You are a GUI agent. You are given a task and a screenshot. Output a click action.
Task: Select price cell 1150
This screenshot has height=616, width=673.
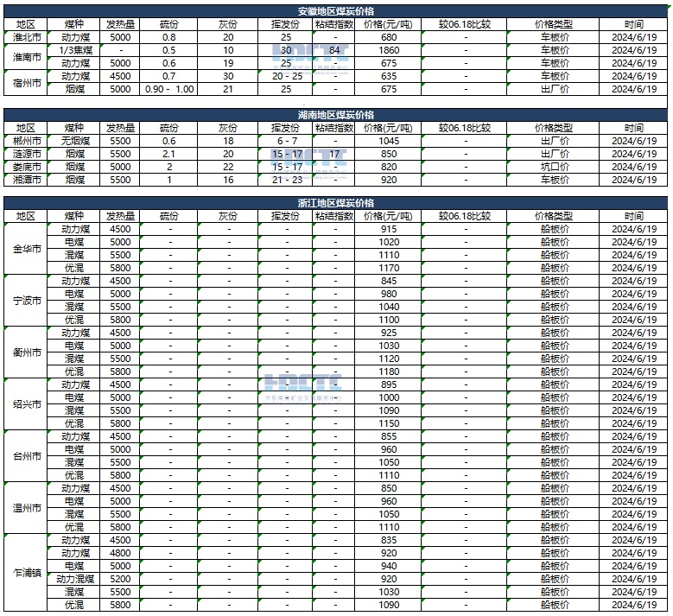click(x=388, y=423)
